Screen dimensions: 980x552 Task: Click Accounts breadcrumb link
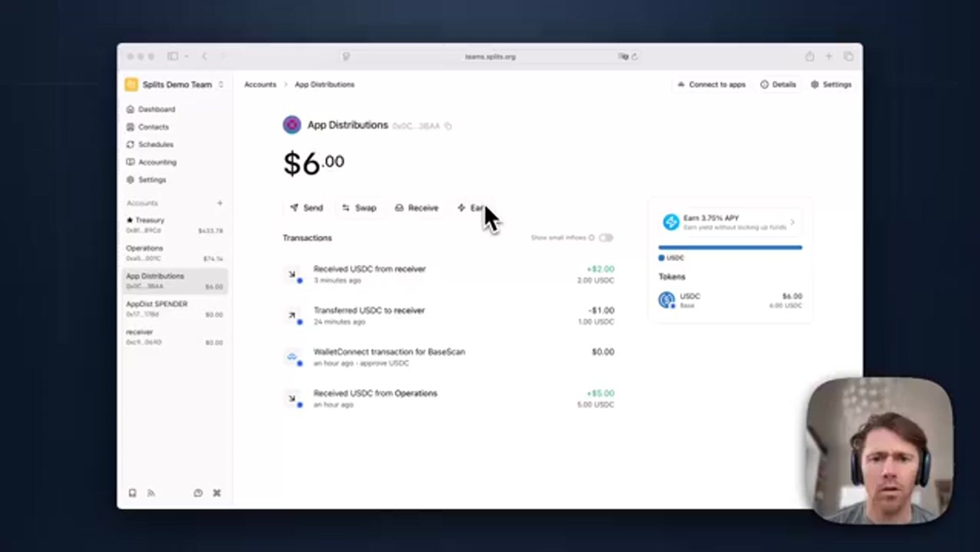[x=260, y=85]
